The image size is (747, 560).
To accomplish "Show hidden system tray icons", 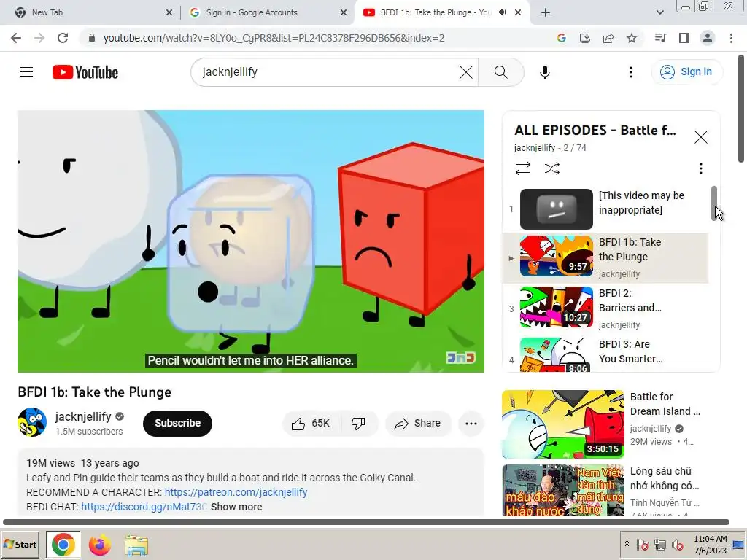I will (627, 544).
